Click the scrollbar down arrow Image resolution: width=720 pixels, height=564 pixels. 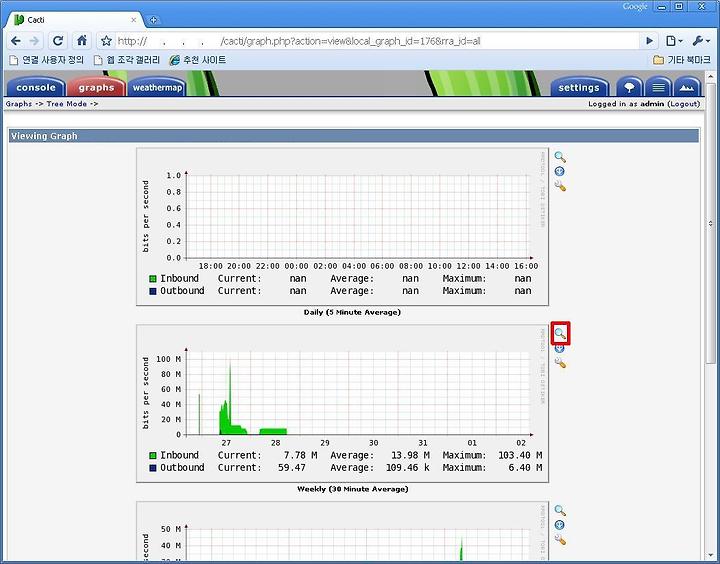click(711, 555)
